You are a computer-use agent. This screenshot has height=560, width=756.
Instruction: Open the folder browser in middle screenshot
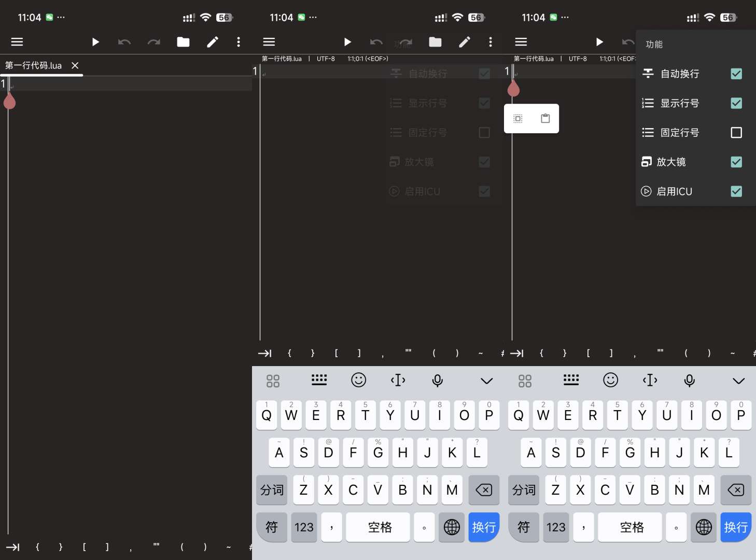(x=435, y=42)
